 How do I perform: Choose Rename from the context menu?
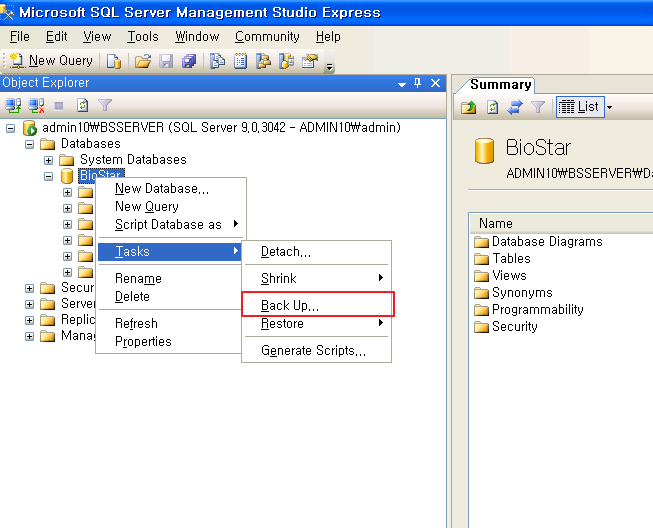[170, 279]
